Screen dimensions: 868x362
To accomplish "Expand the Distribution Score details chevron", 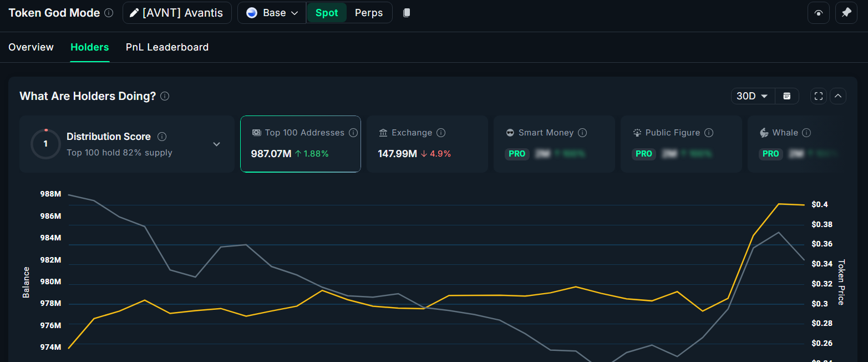I will (216, 143).
